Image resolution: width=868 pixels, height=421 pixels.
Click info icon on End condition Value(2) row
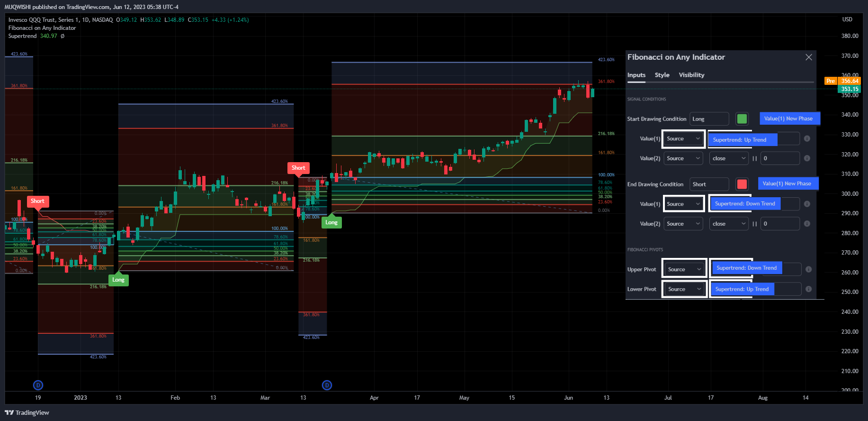click(807, 224)
